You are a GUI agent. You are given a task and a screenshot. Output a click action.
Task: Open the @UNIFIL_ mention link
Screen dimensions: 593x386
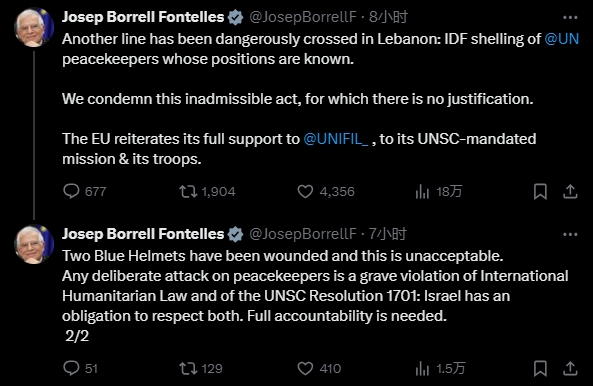(x=335, y=139)
